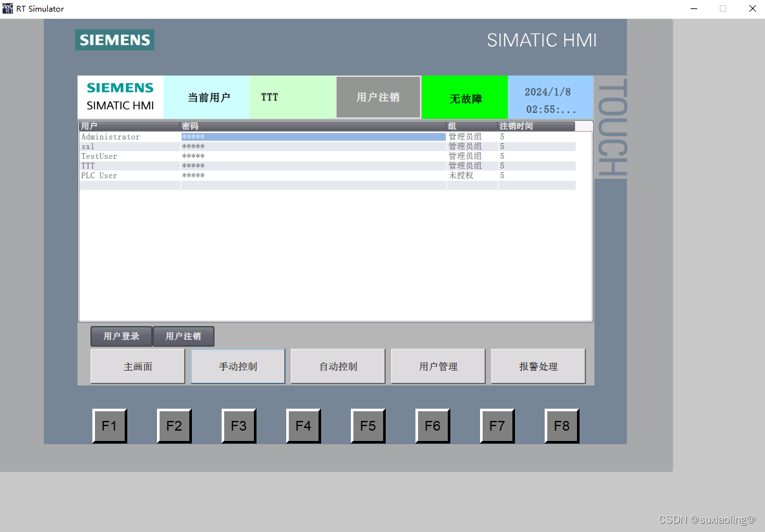Select the Administrator user row
The height and width of the screenshot is (532, 765).
328,137
